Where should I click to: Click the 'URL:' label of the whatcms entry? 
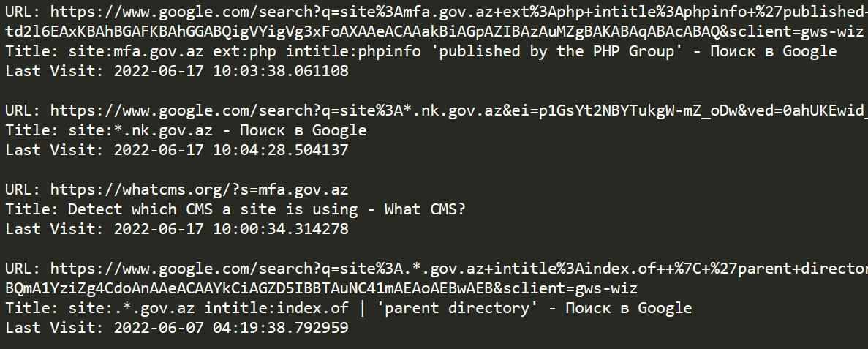click(x=23, y=190)
